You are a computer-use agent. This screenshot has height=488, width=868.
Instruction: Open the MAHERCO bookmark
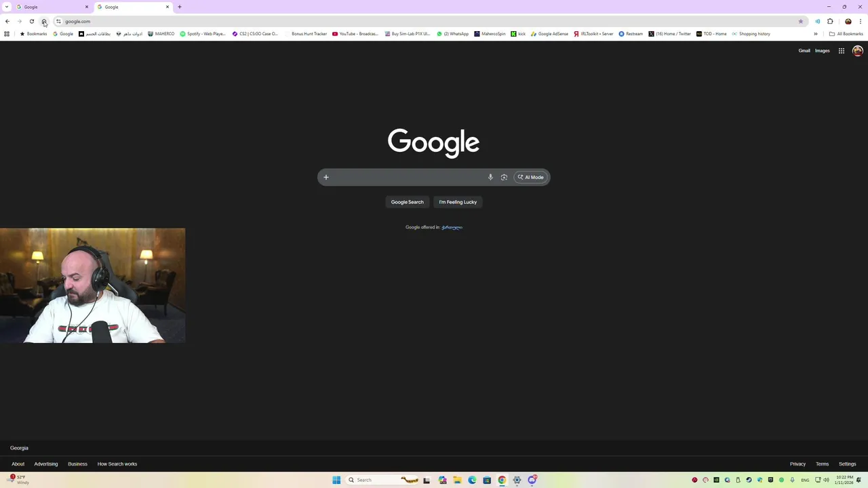click(161, 34)
